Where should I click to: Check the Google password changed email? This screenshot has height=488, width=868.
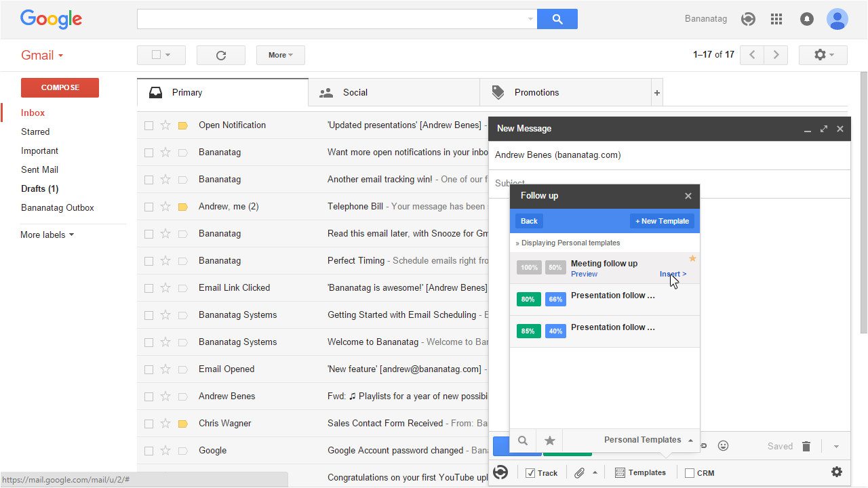click(x=149, y=451)
